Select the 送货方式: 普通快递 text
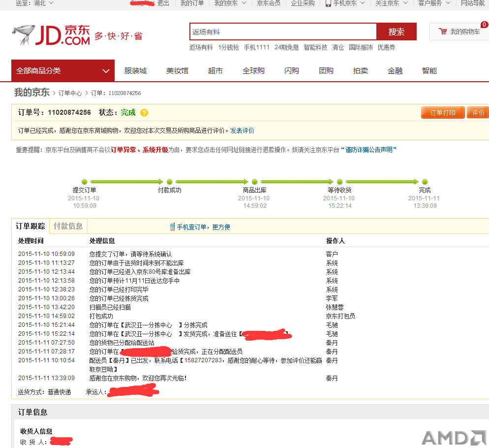Viewport: 489px width, 448px height. coord(44,392)
